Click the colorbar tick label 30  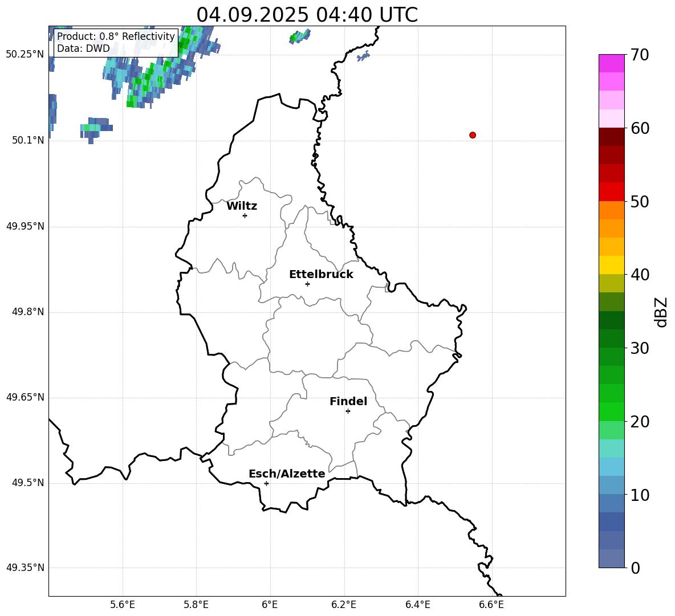640,348
